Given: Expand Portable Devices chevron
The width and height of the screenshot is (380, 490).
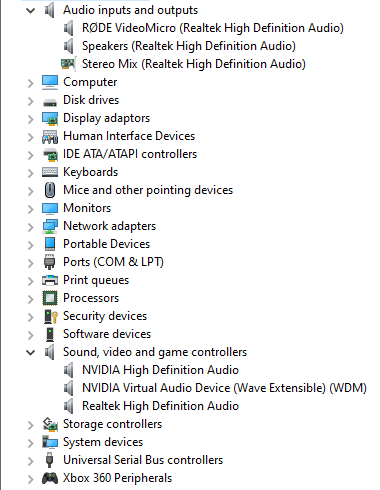Looking at the screenshot, I should click(x=31, y=245).
